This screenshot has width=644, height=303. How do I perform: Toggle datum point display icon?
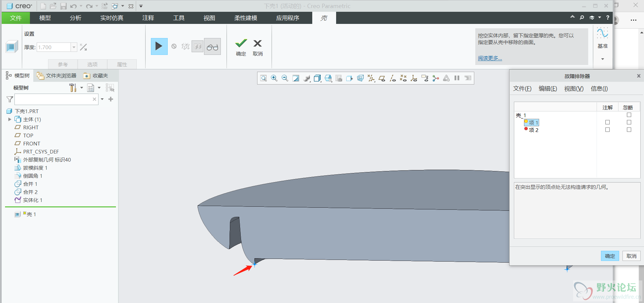tap(403, 78)
